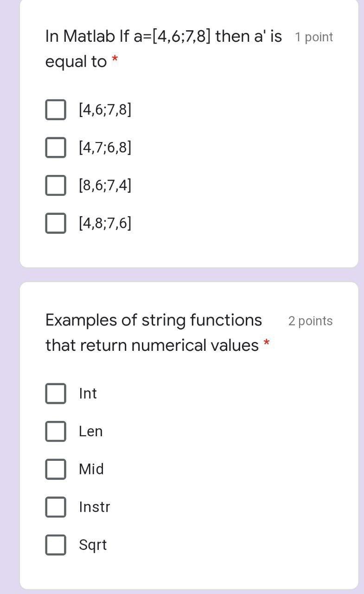The width and height of the screenshot is (364, 594).
Task: Tick the [4,7;6,8] checkbox
Action: tap(56, 148)
